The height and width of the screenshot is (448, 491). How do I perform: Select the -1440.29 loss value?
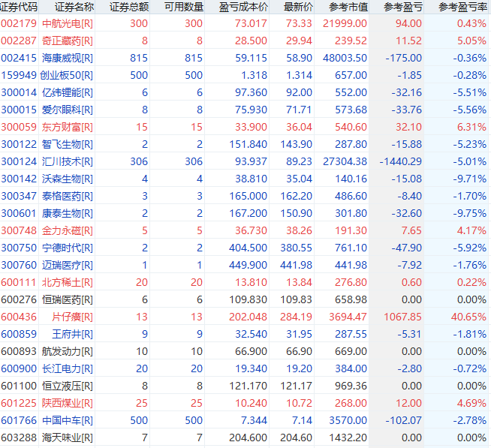coord(400,161)
